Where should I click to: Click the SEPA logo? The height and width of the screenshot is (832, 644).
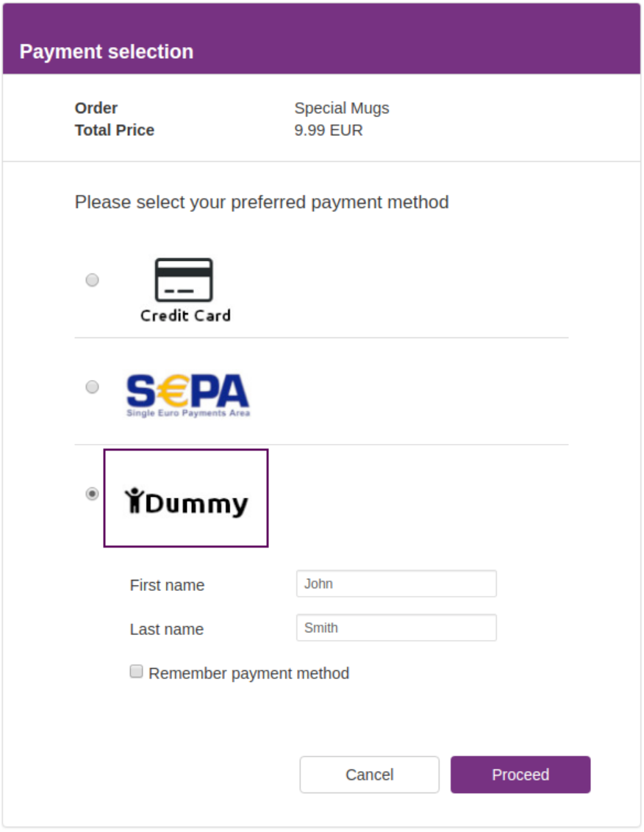(187, 394)
